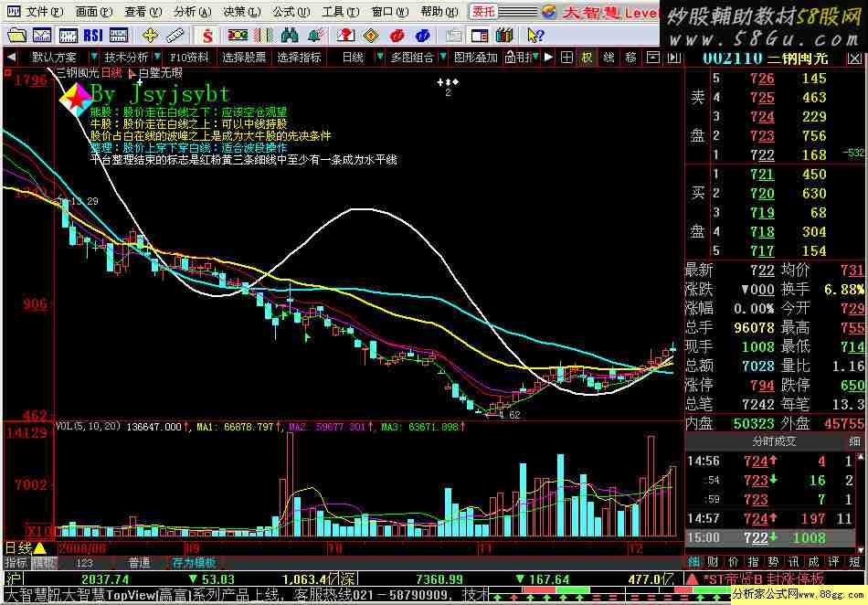The height and width of the screenshot is (605, 868).
Task: Click the buy-1 price 721
Action: pyautogui.click(x=762, y=175)
